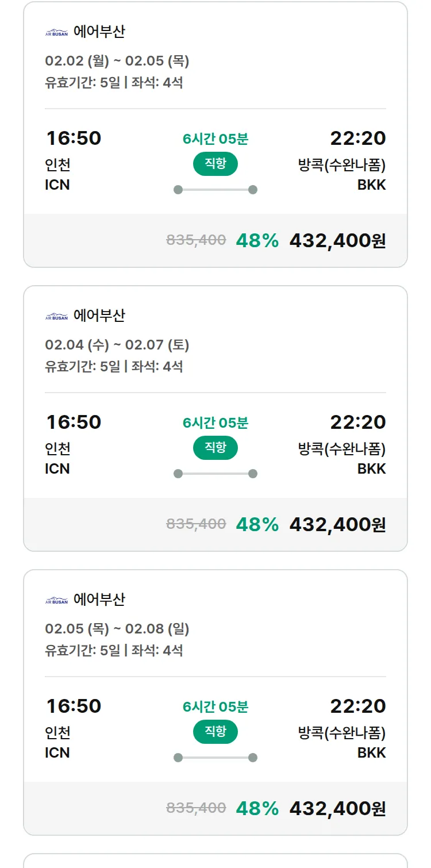Click the 직항 badge on 02.02 departure flight

(215, 164)
